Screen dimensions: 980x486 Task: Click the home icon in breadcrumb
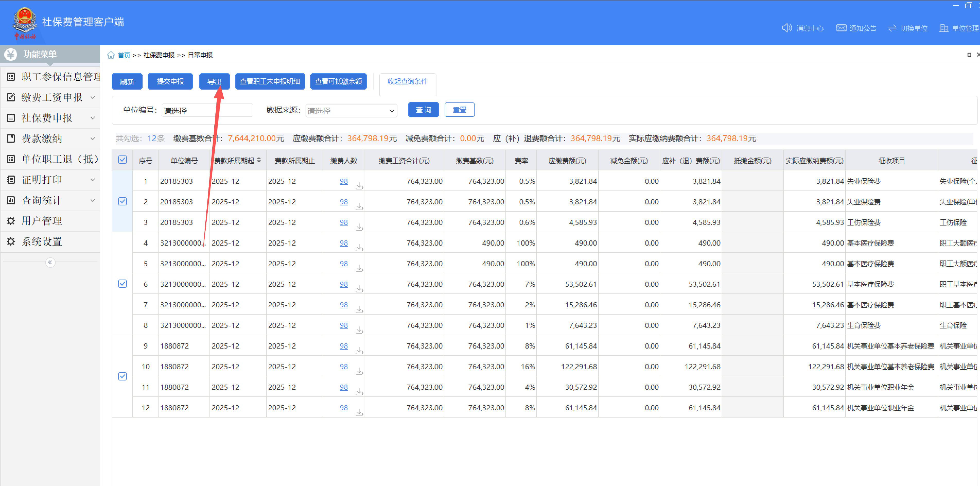[111, 55]
